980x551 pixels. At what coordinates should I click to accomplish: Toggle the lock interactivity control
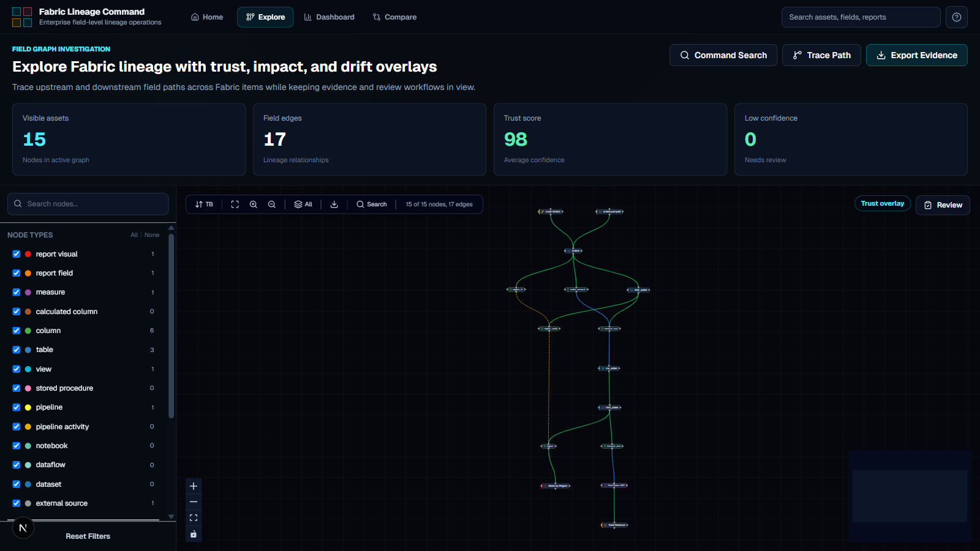coord(194,534)
